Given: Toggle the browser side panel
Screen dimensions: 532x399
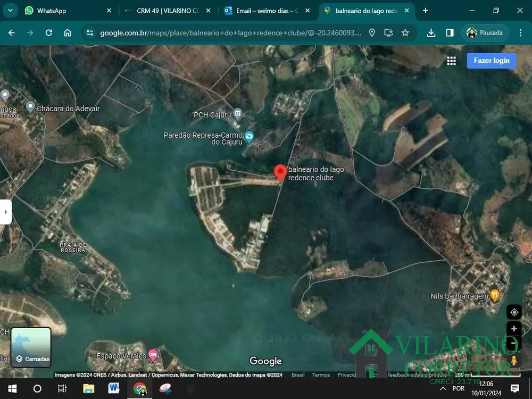Looking at the screenshot, I should coord(450,32).
